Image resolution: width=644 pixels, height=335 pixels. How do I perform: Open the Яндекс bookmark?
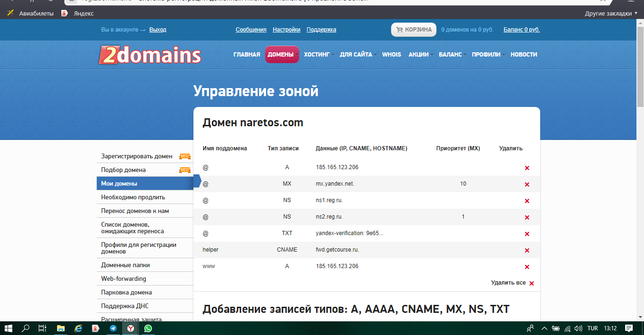click(78, 13)
